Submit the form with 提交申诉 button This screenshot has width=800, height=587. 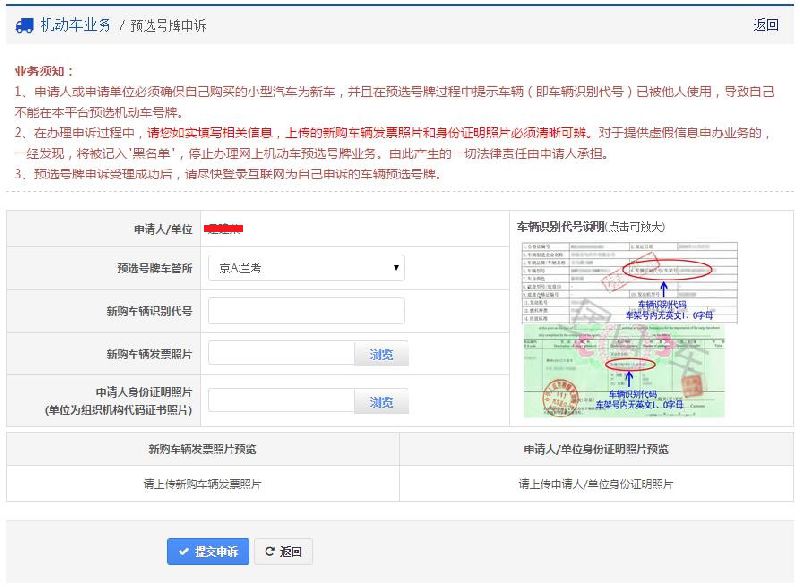[x=208, y=552]
